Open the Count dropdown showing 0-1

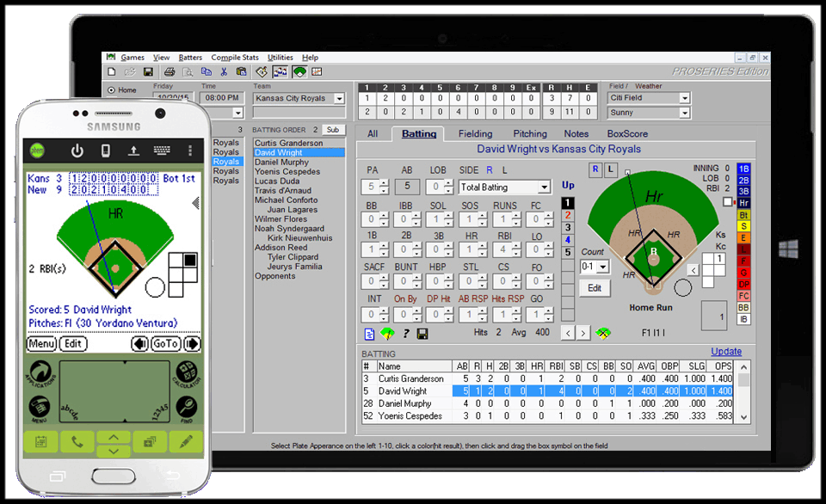602,267
